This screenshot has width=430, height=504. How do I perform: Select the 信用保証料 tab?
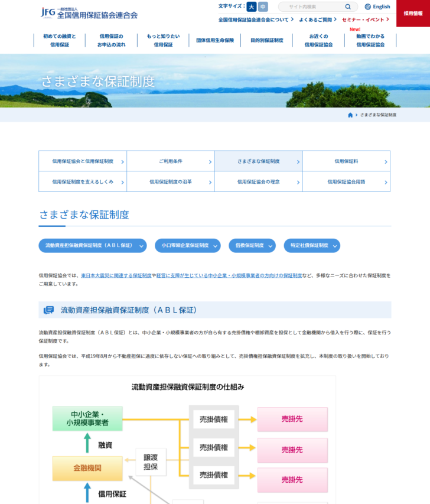[347, 161]
